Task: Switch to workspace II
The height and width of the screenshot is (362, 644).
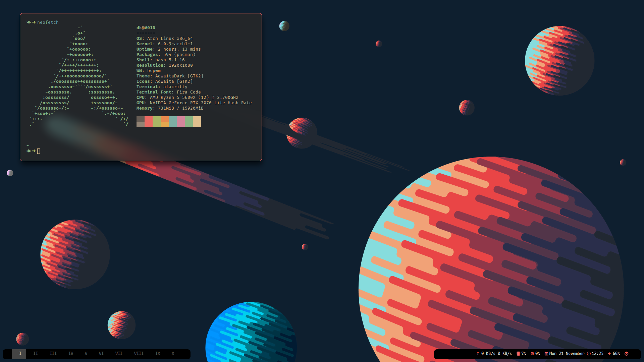Action: tap(36, 354)
